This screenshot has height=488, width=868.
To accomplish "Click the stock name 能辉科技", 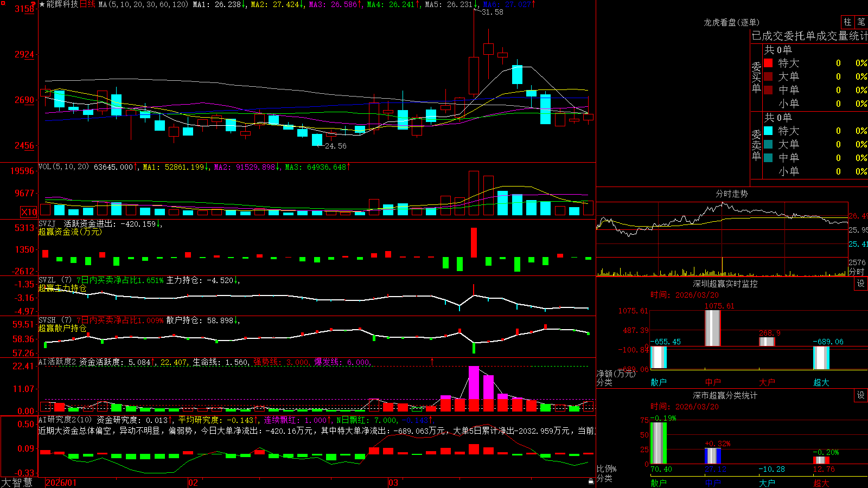I will [x=62, y=4].
